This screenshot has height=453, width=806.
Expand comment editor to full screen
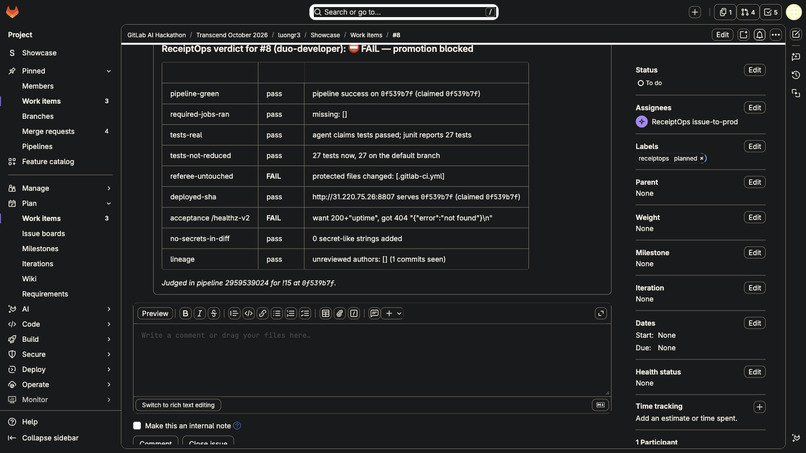point(600,313)
